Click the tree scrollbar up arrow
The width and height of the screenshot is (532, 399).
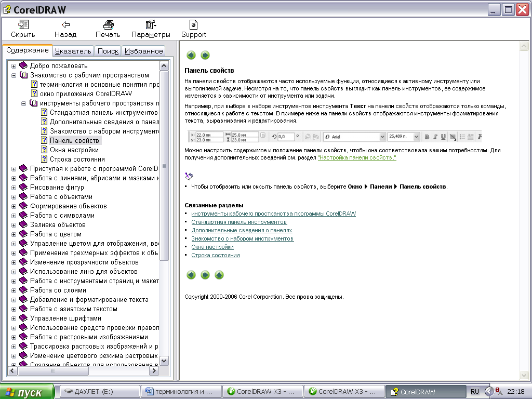[x=164, y=66]
